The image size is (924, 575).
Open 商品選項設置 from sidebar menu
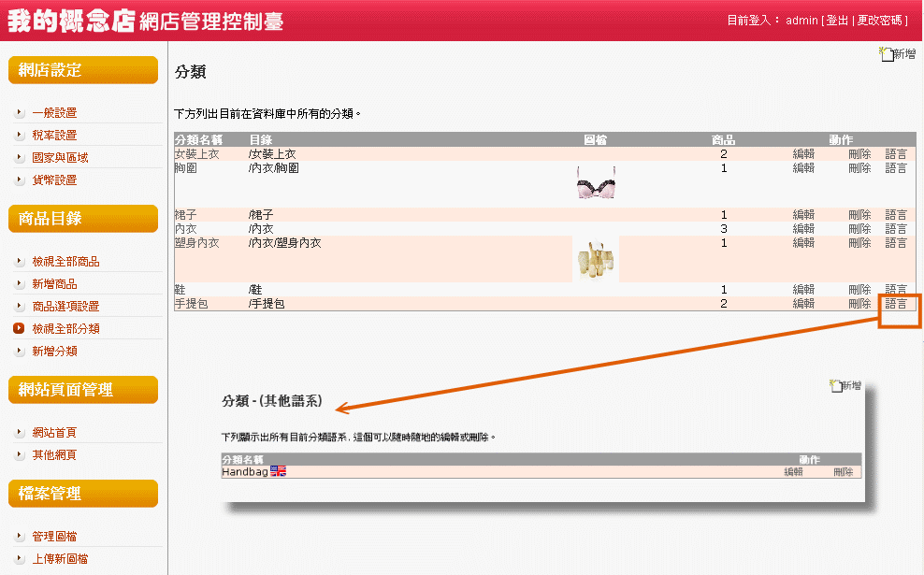[65, 307]
